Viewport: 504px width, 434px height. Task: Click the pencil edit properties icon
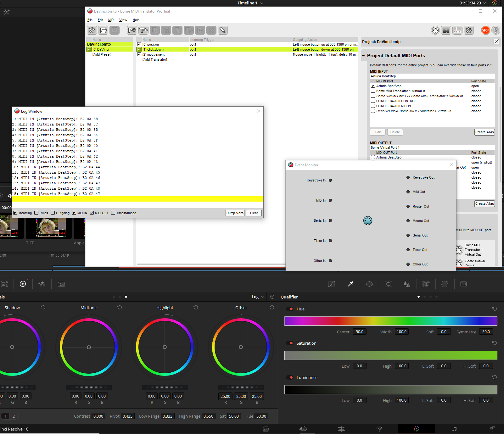223,30
